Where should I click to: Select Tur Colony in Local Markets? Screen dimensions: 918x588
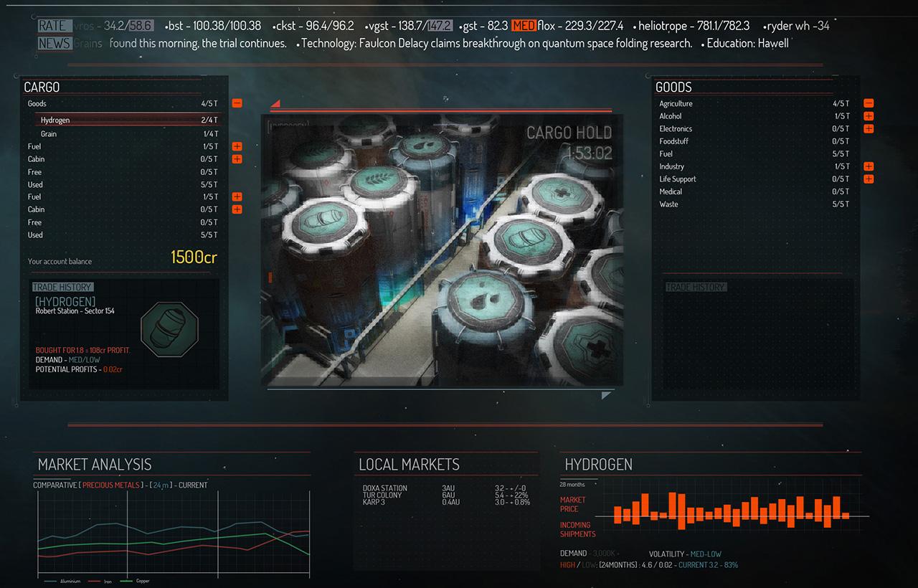point(383,495)
